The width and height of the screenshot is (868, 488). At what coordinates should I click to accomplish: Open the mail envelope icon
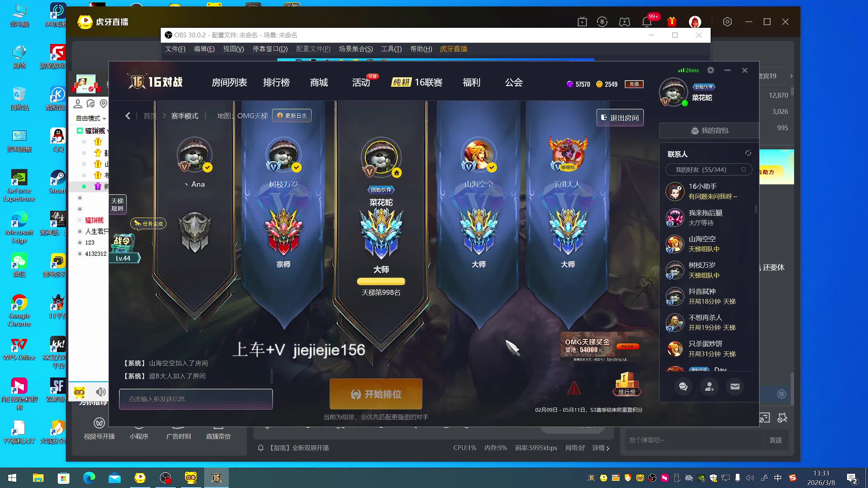click(735, 386)
